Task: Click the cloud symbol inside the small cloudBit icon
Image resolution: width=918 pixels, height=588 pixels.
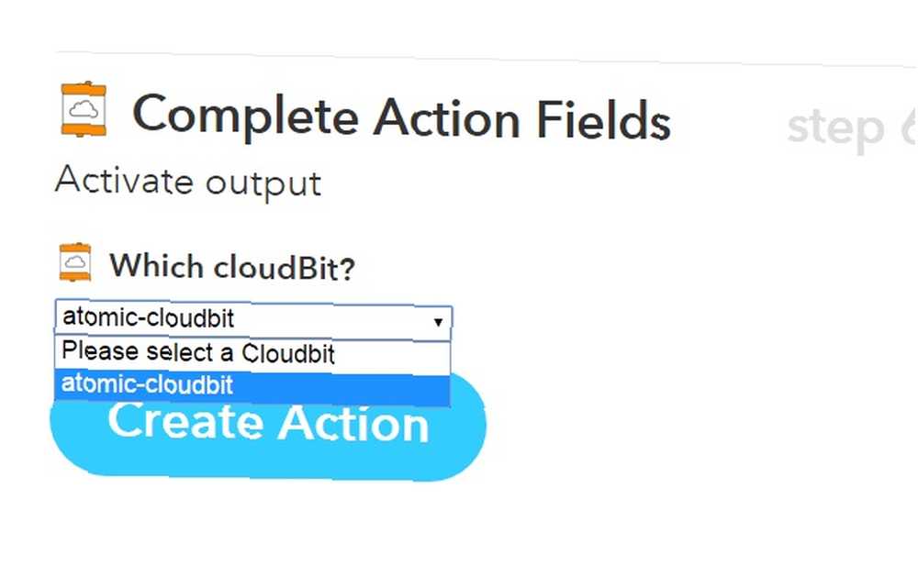Action: pos(75,262)
